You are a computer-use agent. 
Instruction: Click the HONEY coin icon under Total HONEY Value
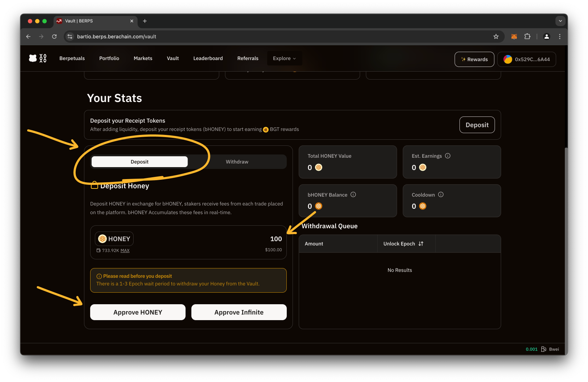coord(319,167)
